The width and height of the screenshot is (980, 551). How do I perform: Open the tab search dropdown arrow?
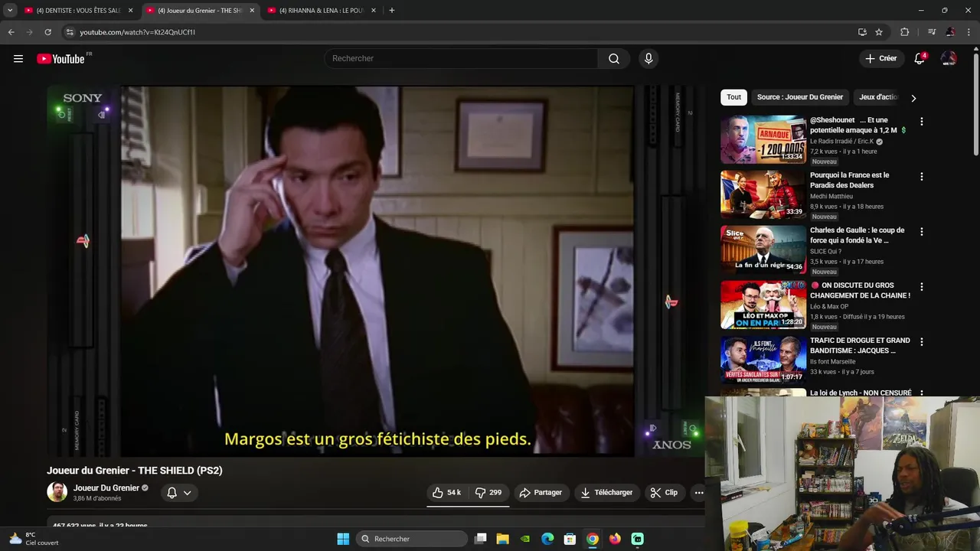point(10,11)
